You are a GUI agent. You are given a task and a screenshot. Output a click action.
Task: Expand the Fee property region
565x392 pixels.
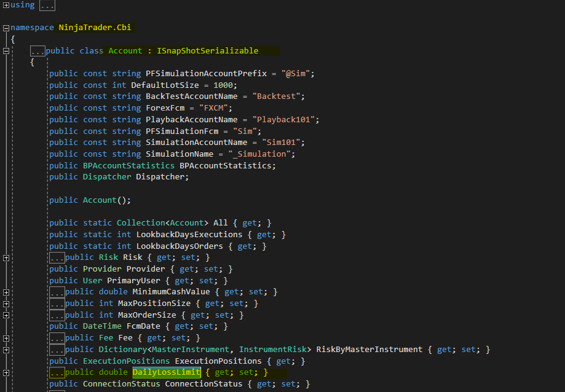pos(6,339)
